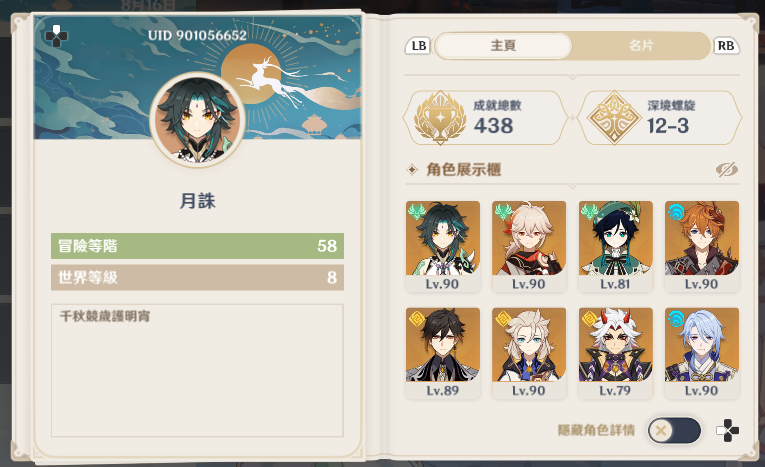Click the LB bumper icon

click(x=419, y=46)
